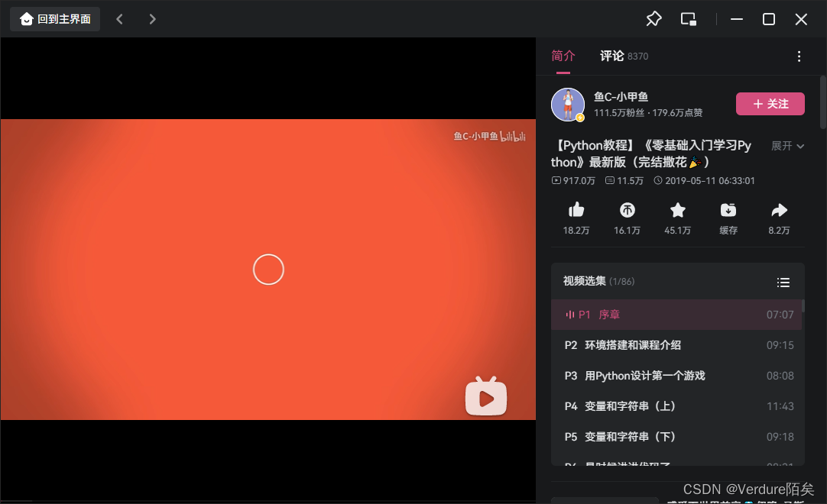The image size is (827, 504).
Task: Select episode P1 序章
Action: pos(676,315)
